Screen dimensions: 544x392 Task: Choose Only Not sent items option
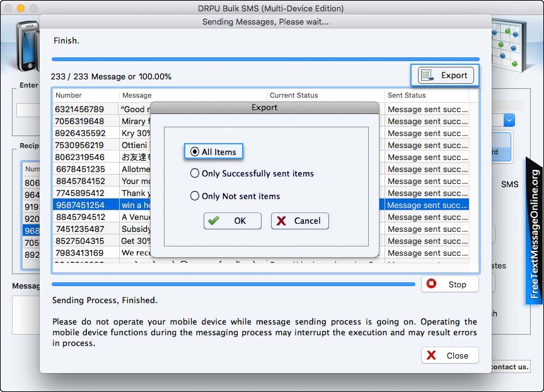pos(235,196)
